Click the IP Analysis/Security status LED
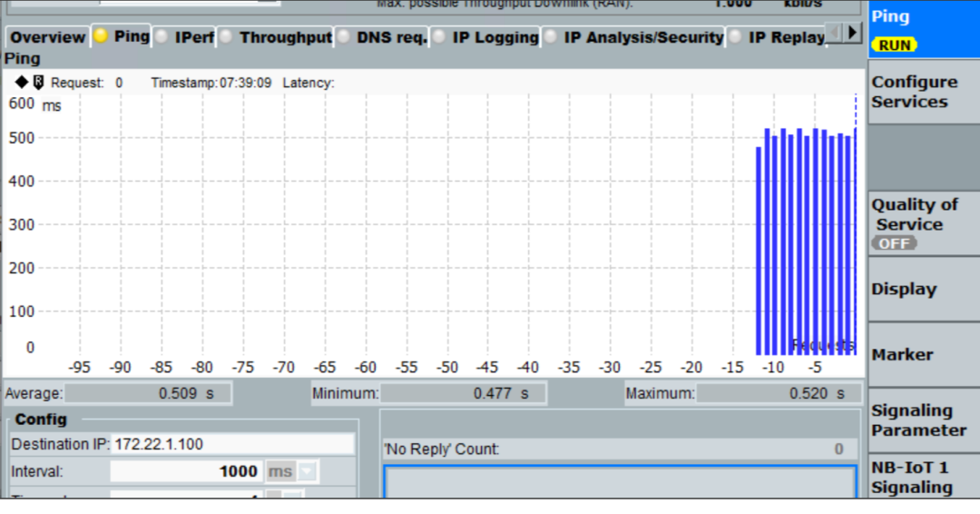 pyautogui.click(x=551, y=37)
